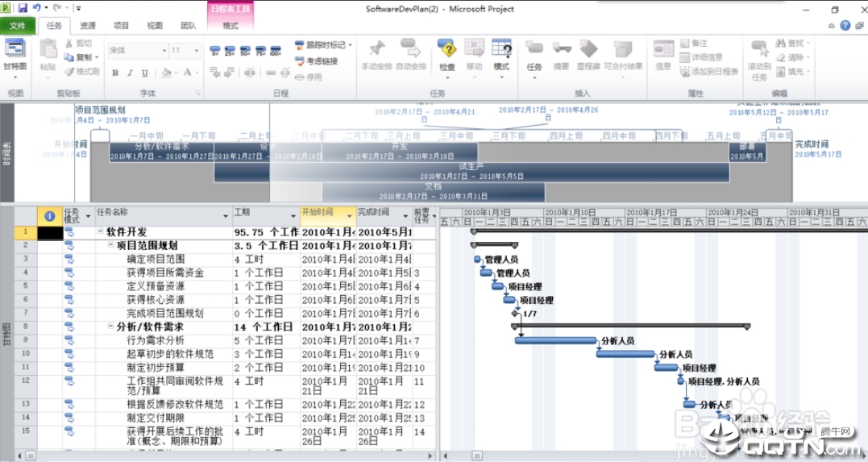Viewport: 868px width, 462px height.
Task: Click the Save icon in quick access toolbar
Action: coord(23,7)
